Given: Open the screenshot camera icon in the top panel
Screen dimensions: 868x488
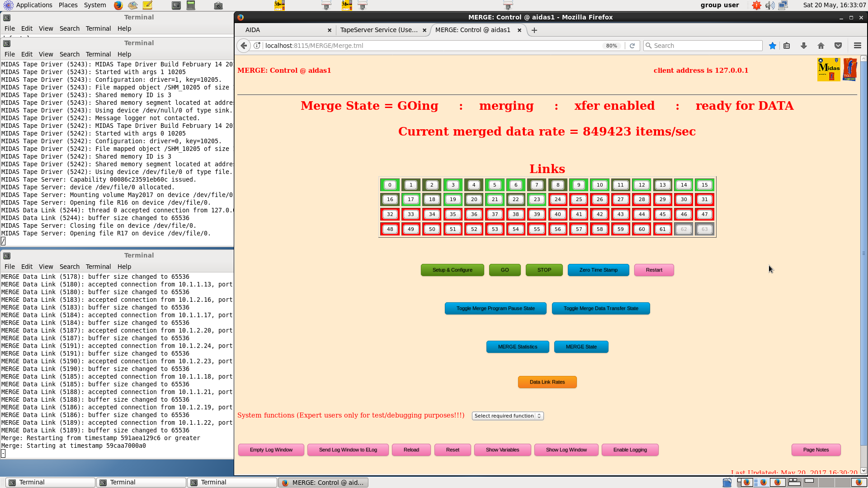Looking at the screenshot, I should click(218, 5).
